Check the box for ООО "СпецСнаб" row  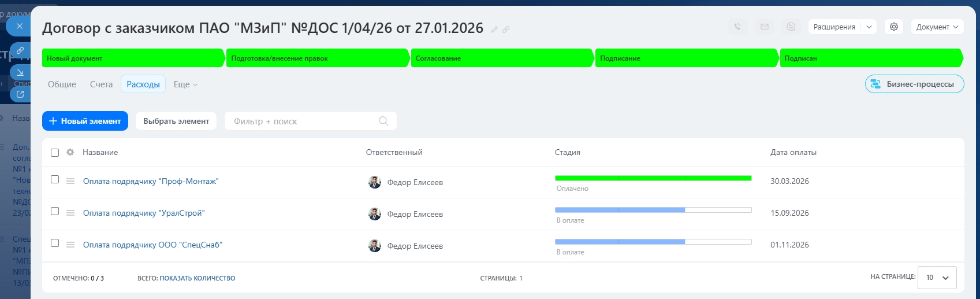click(x=55, y=243)
